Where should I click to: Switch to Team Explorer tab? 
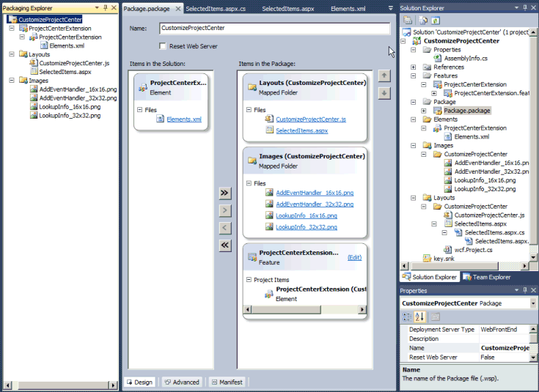point(487,277)
